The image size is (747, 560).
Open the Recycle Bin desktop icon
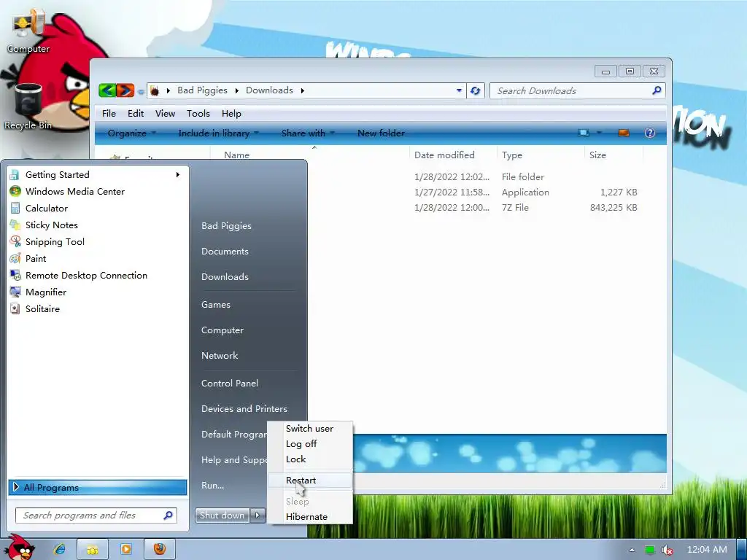coord(28,106)
